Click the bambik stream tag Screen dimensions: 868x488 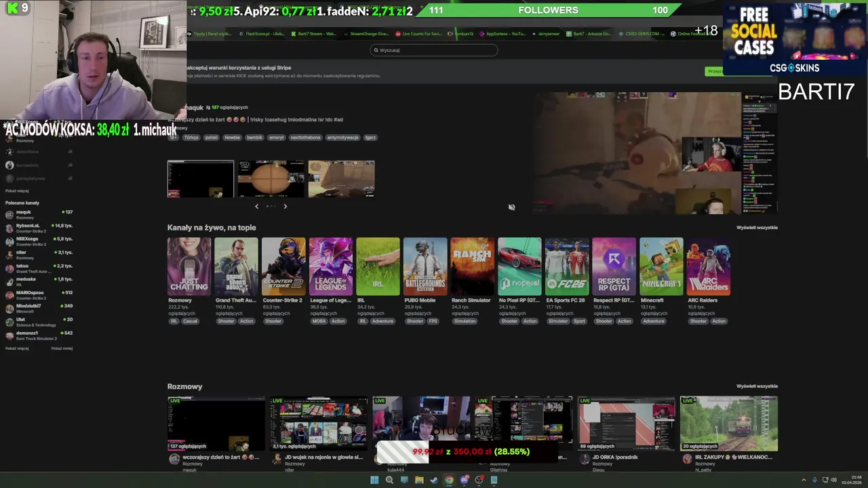coord(255,138)
